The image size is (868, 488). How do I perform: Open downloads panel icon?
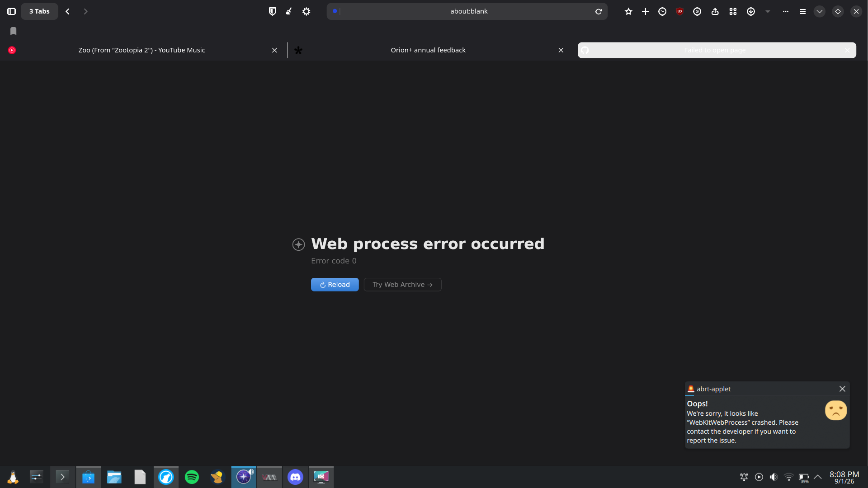coord(751,11)
